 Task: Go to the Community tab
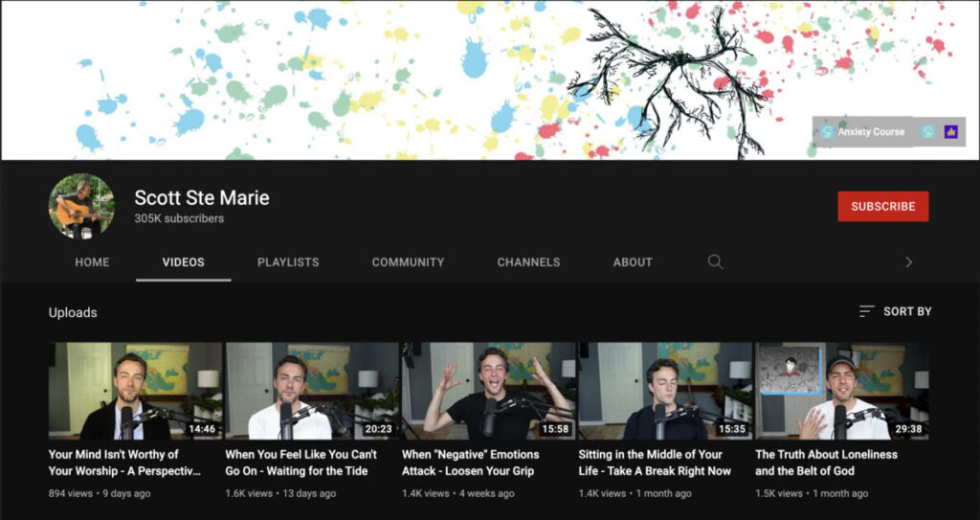(408, 262)
